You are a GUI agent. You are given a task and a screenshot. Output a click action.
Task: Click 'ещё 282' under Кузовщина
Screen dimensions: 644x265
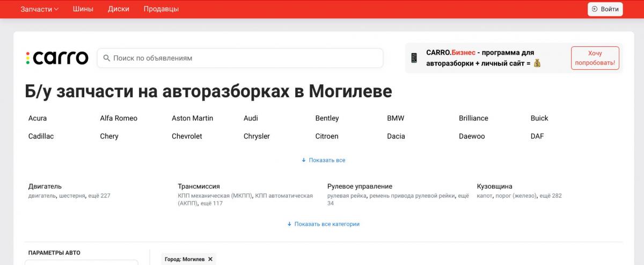point(551,196)
